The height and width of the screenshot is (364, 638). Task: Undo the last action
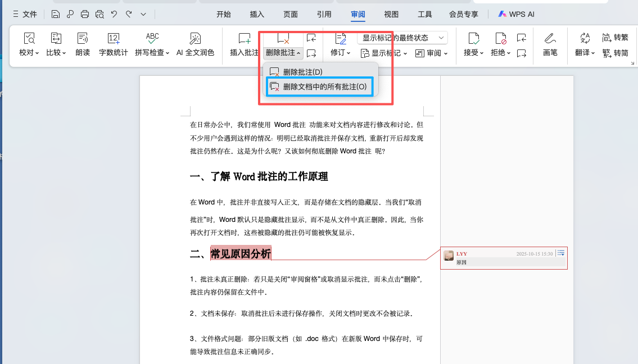(x=114, y=14)
